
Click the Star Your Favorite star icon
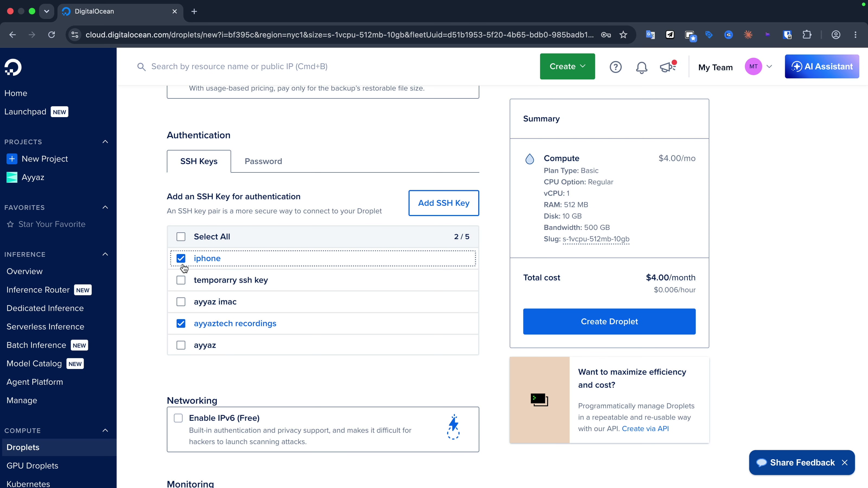coord(11,224)
